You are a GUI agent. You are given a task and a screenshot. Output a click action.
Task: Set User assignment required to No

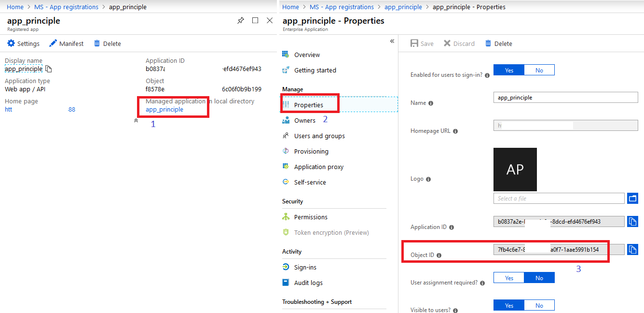(x=539, y=278)
